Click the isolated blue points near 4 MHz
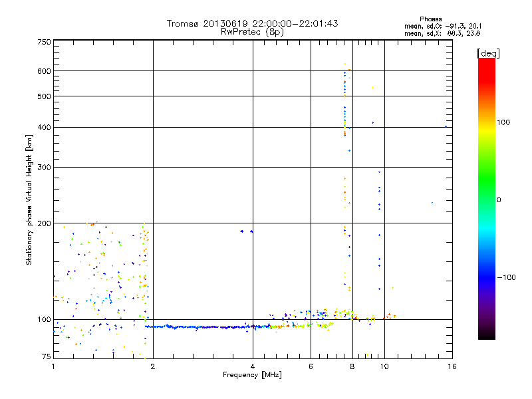 (x=246, y=231)
